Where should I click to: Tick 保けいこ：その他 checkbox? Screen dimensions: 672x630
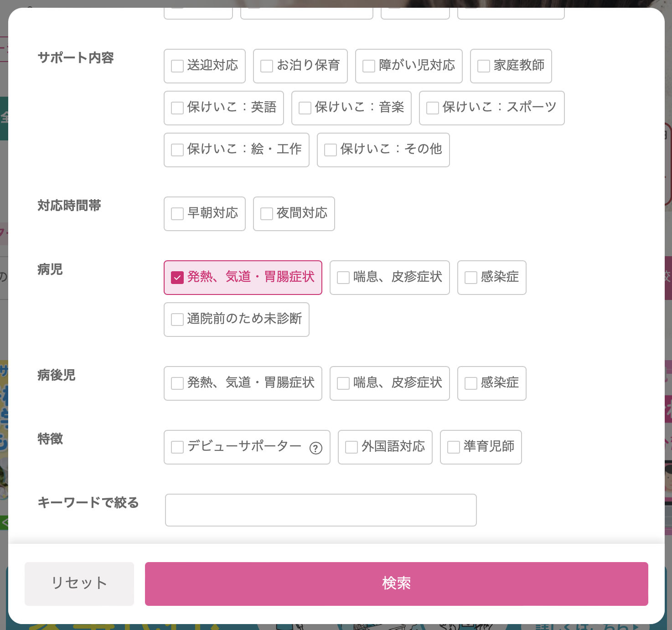pos(331,150)
